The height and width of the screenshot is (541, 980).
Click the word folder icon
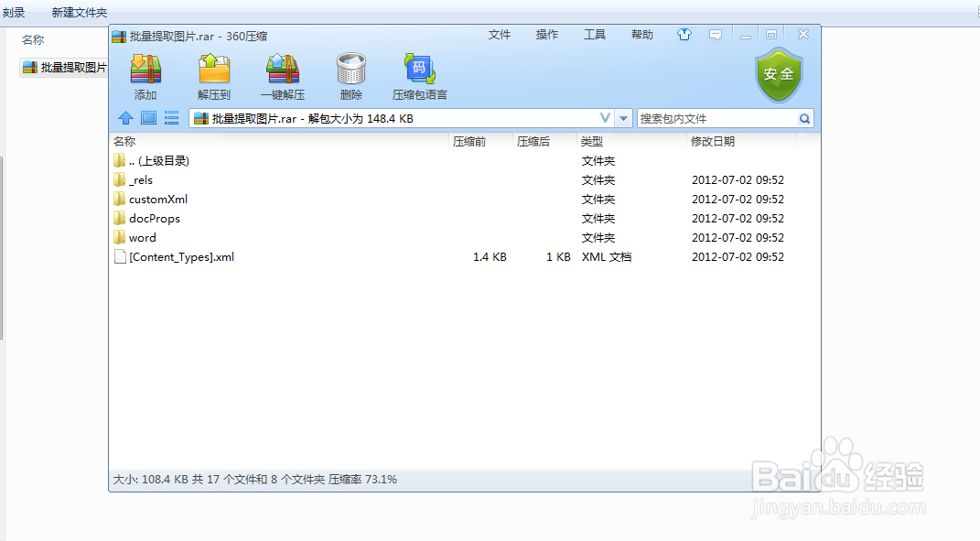pyautogui.click(x=119, y=238)
